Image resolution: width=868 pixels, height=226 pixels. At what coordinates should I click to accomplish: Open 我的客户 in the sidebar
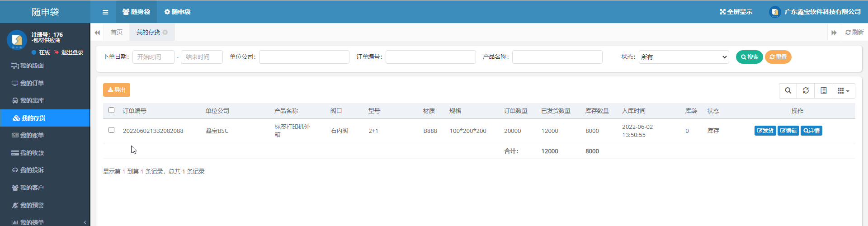pyautogui.click(x=45, y=188)
